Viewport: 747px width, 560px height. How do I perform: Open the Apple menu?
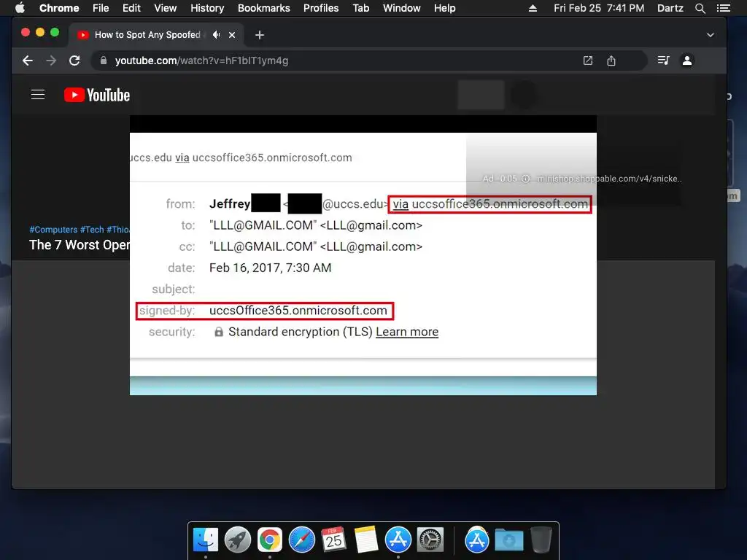[x=20, y=8]
